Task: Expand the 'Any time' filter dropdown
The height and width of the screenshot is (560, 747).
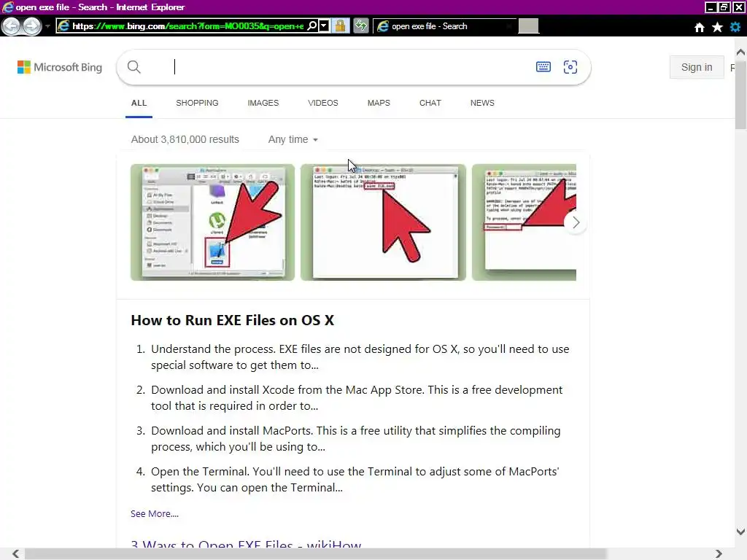Action: pos(293,139)
